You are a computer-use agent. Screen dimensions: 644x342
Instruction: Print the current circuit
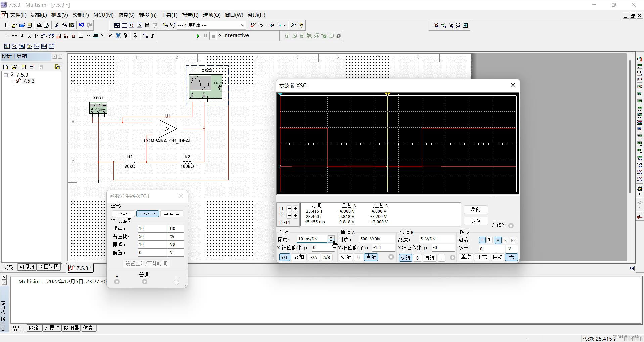pyautogui.click(x=39, y=25)
